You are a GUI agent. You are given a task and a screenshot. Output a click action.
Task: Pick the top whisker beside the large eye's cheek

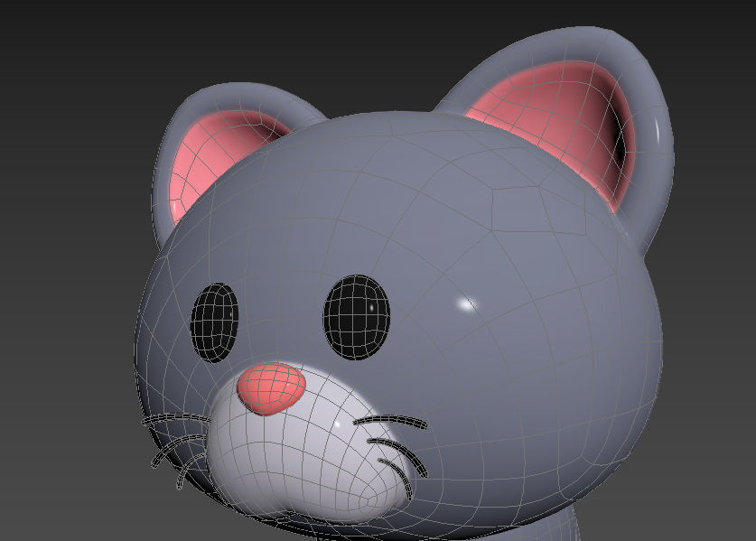[390, 422]
